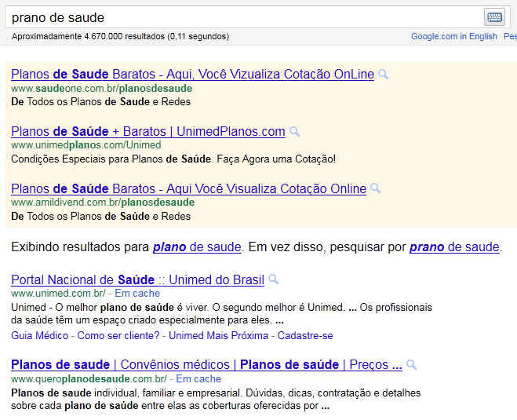Open ad 'Planos de Saúde + Baratos | UnimedPlanos.com'

[x=148, y=132]
